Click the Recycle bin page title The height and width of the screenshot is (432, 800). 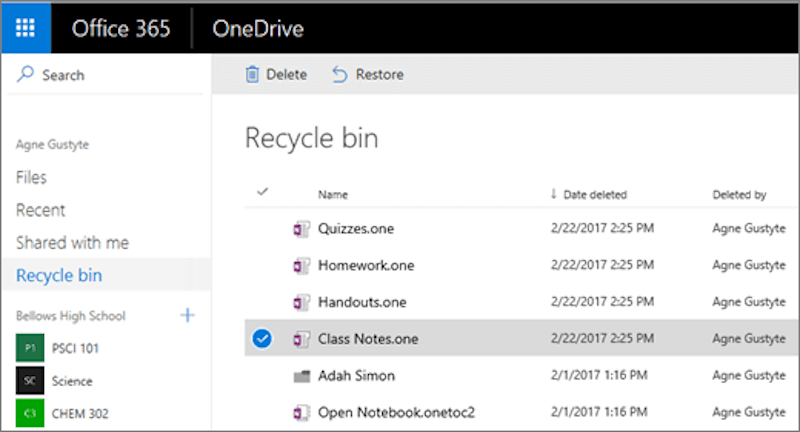click(312, 138)
